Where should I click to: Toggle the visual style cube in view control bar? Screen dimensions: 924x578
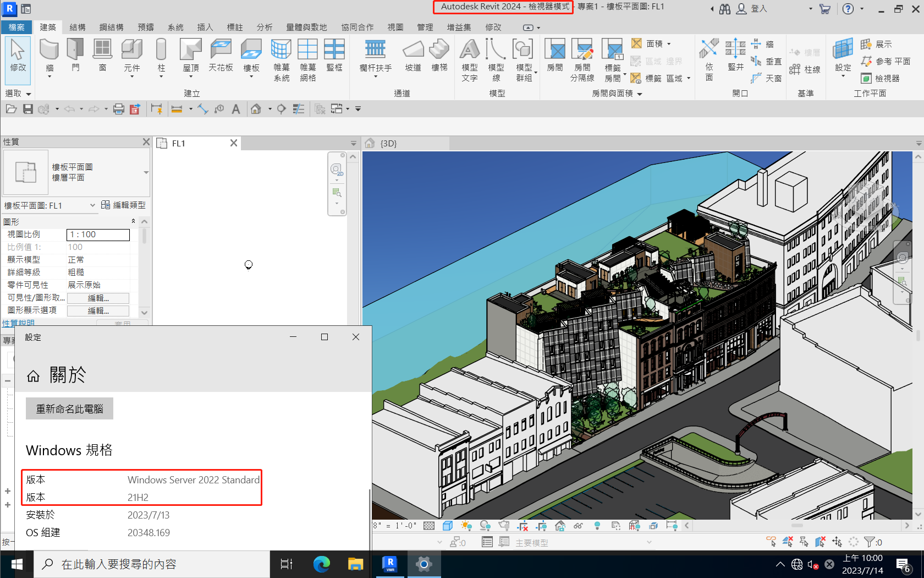(x=448, y=526)
